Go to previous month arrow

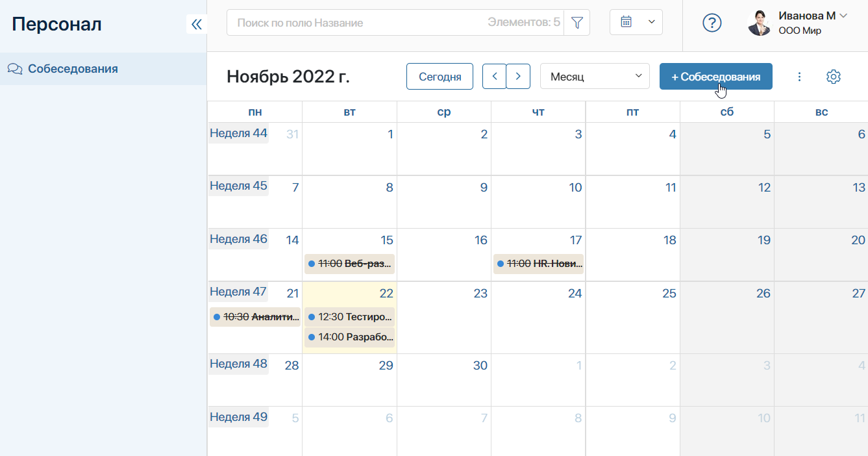(494, 77)
